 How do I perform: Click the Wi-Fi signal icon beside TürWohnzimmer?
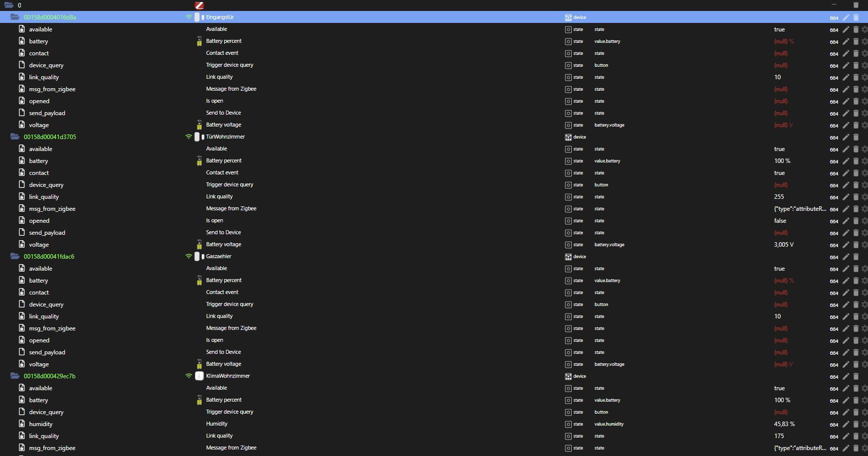tap(189, 137)
